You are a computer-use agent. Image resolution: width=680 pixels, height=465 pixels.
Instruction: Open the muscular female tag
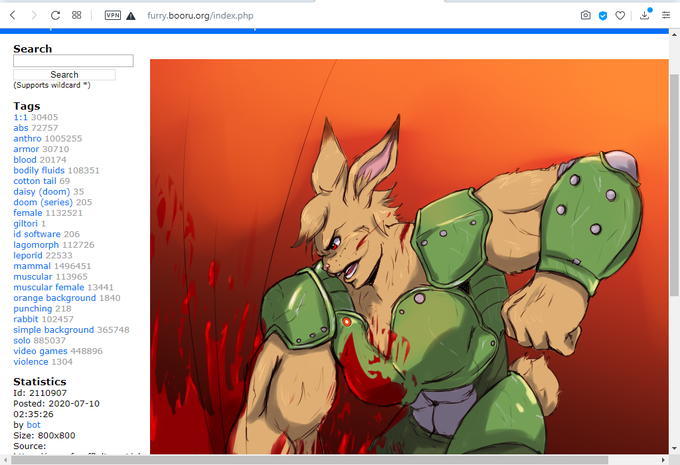pyautogui.click(x=49, y=287)
